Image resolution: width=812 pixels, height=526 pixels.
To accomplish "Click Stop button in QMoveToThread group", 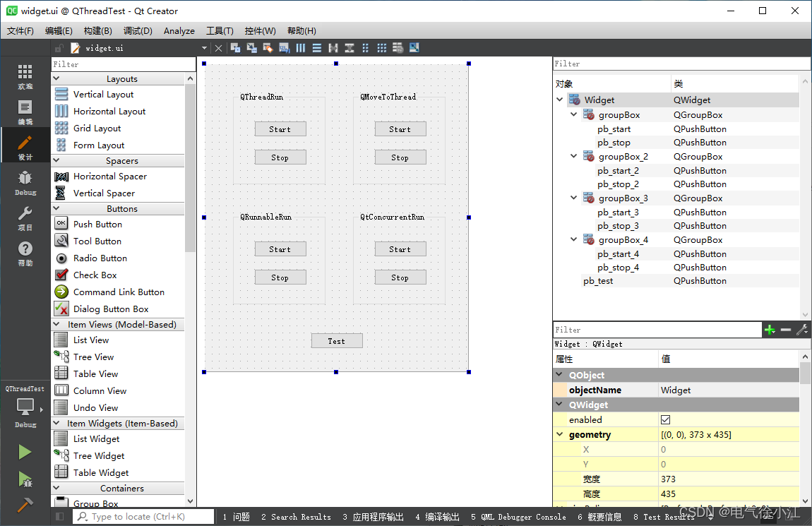I will tap(400, 157).
